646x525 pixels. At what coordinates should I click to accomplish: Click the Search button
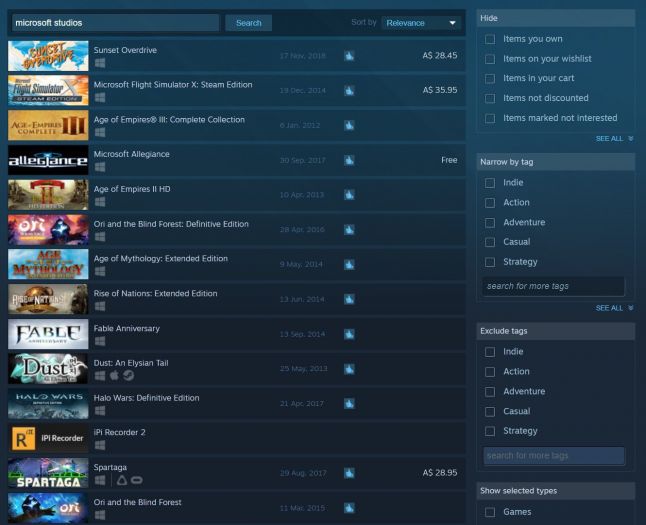coord(249,23)
